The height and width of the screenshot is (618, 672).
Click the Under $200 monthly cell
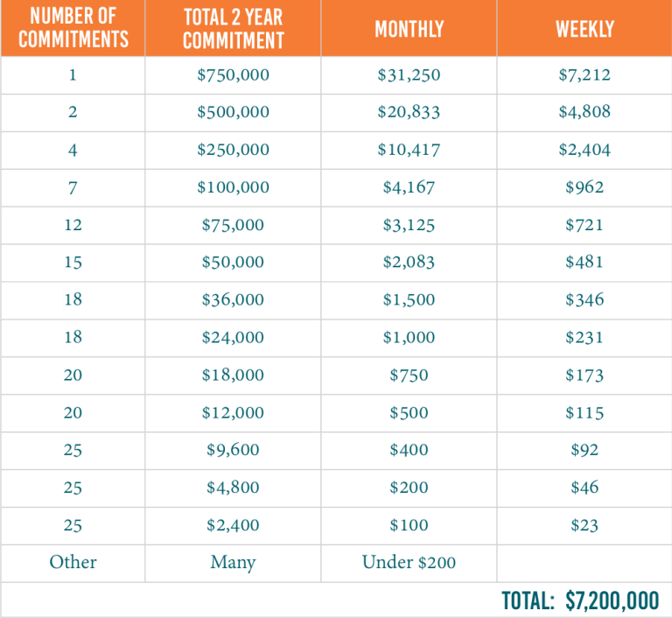pos(409,563)
